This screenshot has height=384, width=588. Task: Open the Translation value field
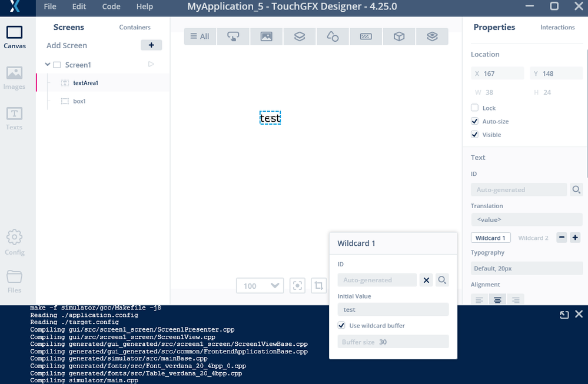point(527,219)
